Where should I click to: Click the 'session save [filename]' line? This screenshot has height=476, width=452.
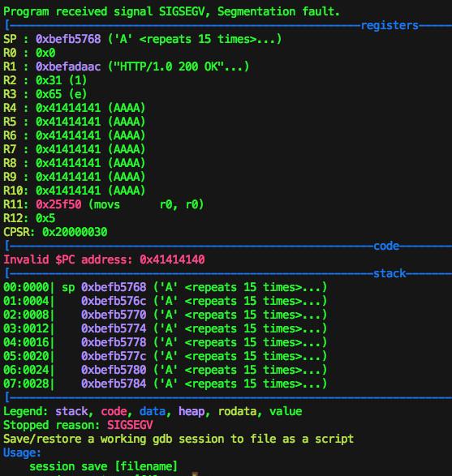tap(103, 466)
